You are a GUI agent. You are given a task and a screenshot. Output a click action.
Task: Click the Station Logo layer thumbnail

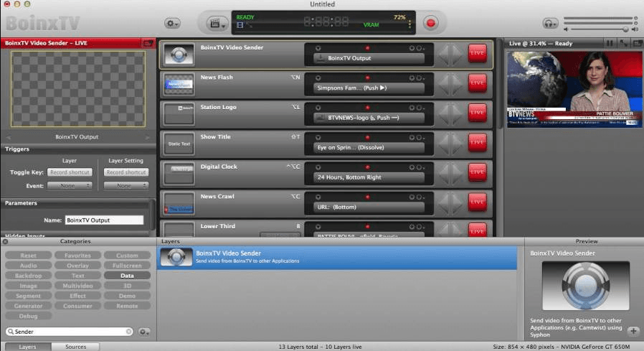tap(179, 114)
